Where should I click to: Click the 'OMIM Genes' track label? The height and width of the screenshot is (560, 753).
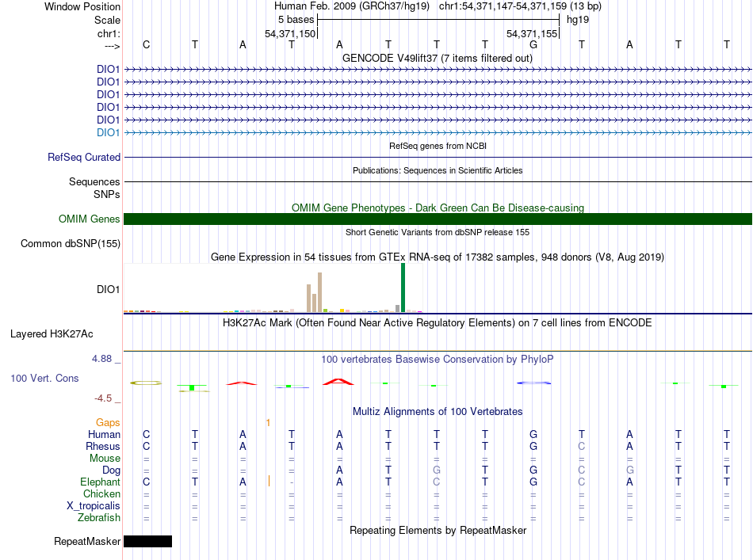coord(89,219)
